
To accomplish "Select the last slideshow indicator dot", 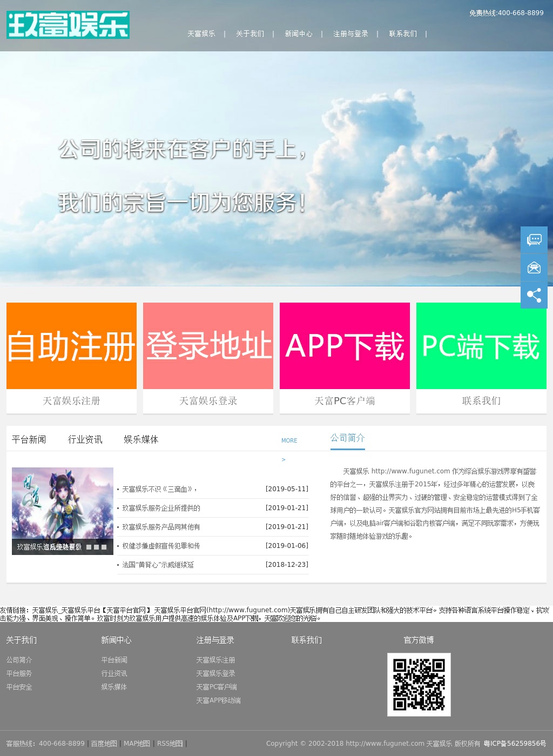I will pyautogui.click(x=104, y=547).
